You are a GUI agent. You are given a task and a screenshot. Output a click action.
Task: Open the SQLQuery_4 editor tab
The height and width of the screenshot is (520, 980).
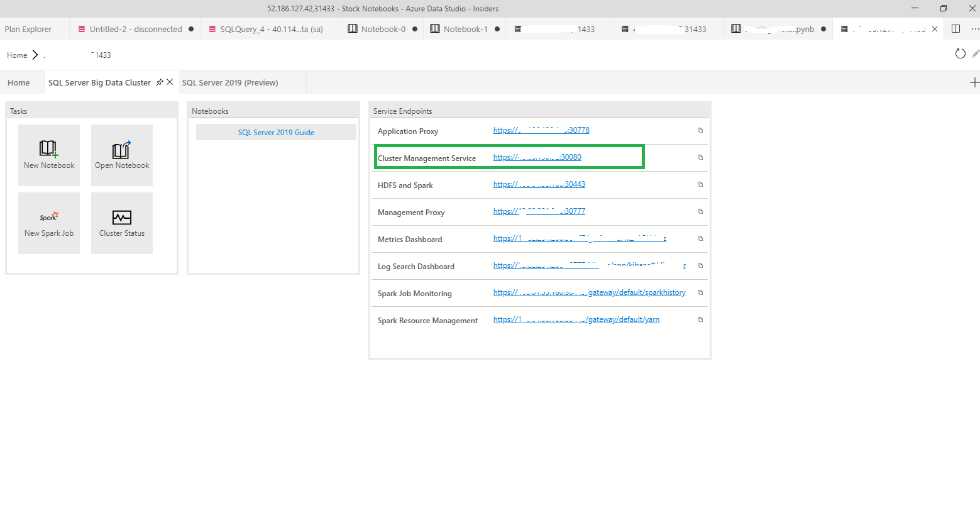point(271,29)
